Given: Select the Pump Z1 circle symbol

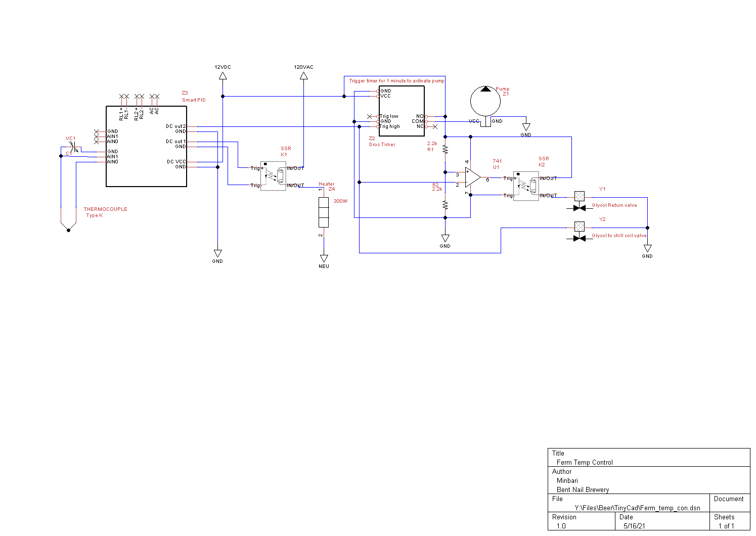Looking at the screenshot, I should point(485,101).
